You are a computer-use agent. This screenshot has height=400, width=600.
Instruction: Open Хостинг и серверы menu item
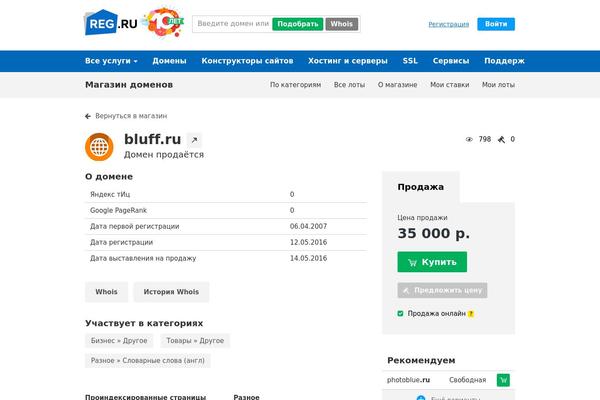tap(348, 61)
